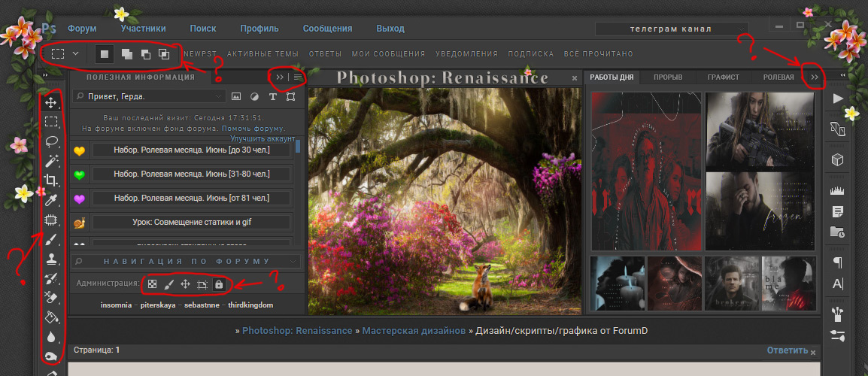This screenshot has width=868, height=376.
Task: Activate the Crop tool
Action: pos(51,180)
